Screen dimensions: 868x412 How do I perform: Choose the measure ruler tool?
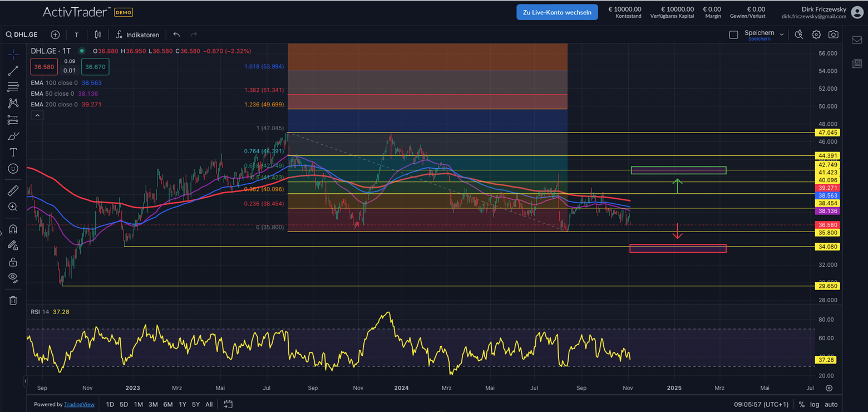click(13, 191)
